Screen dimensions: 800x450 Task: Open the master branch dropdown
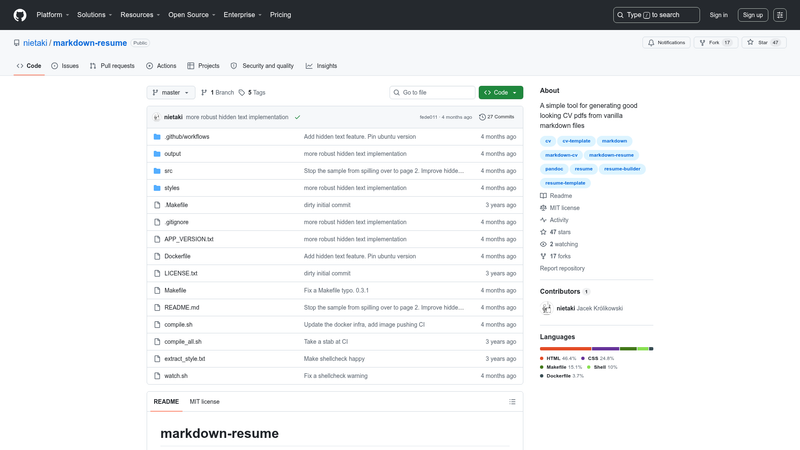click(x=171, y=92)
